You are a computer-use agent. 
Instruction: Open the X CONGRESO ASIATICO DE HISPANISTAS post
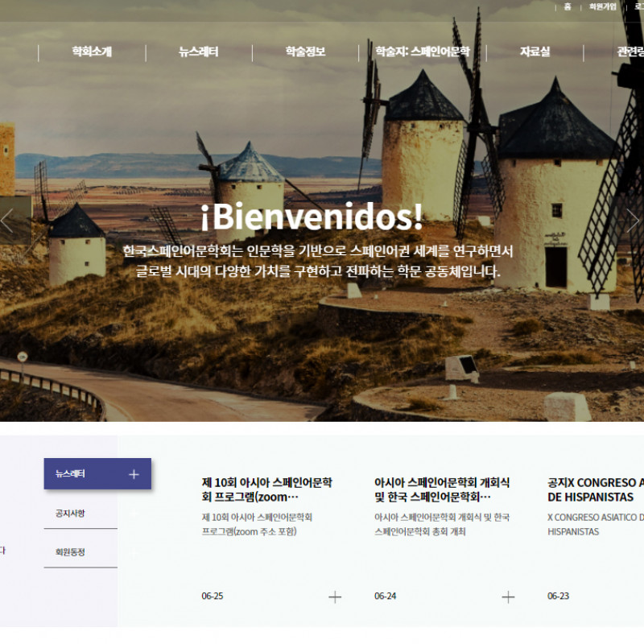tap(596, 489)
